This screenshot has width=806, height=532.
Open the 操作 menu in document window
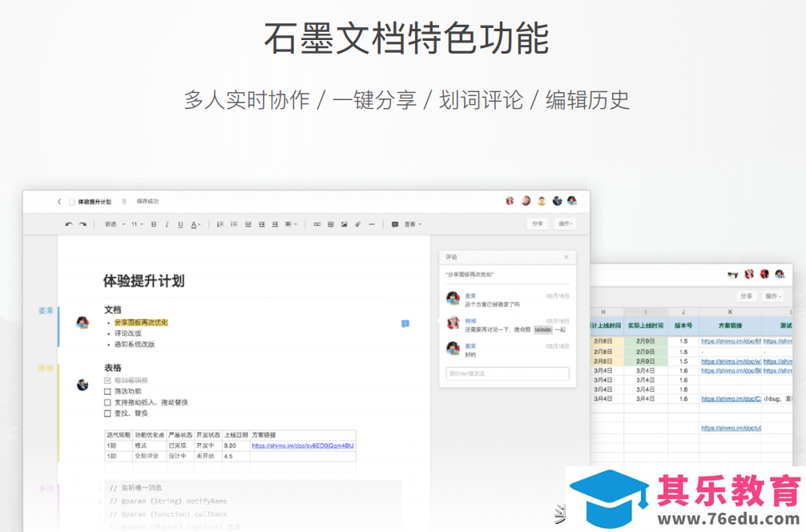tap(565, 224)
